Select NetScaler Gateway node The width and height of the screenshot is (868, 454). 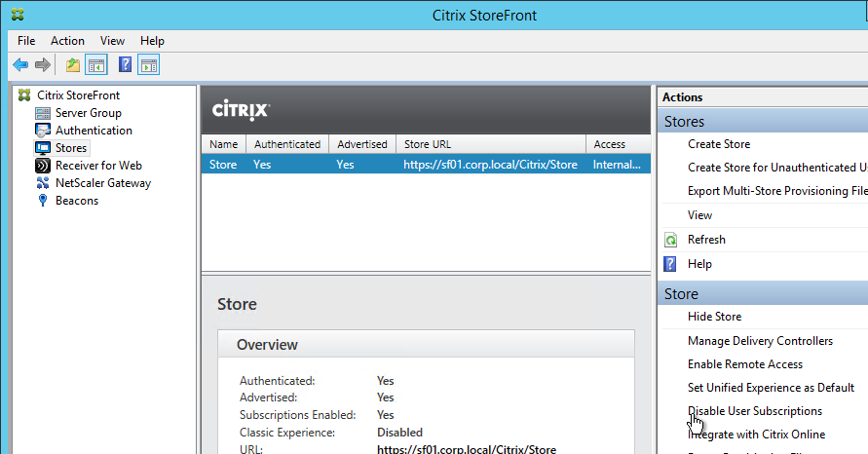(103, 183)
